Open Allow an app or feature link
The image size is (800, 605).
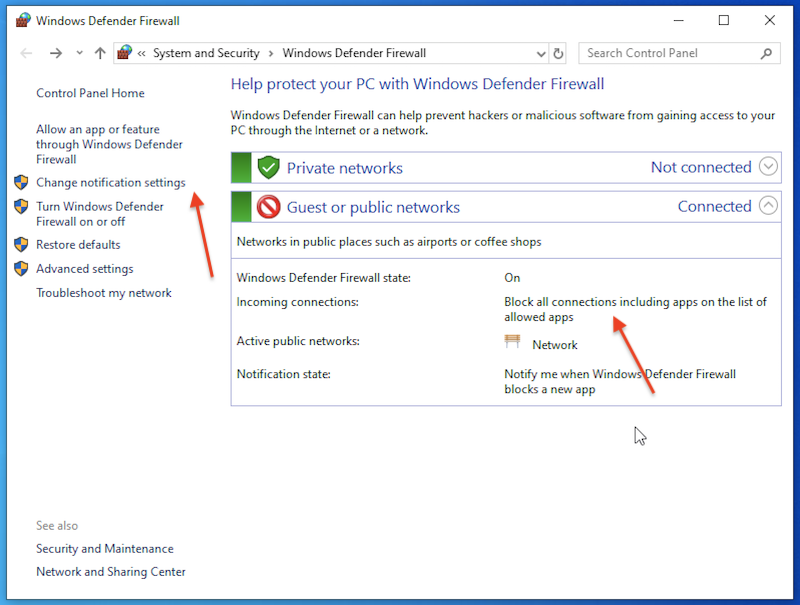pos(109,144)
